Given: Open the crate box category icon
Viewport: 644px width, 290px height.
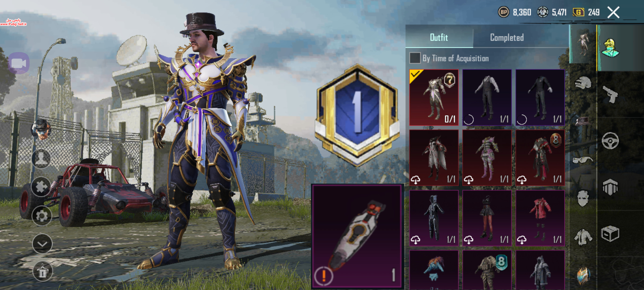Looking at the screenshot, I should [x=610, y=233].
